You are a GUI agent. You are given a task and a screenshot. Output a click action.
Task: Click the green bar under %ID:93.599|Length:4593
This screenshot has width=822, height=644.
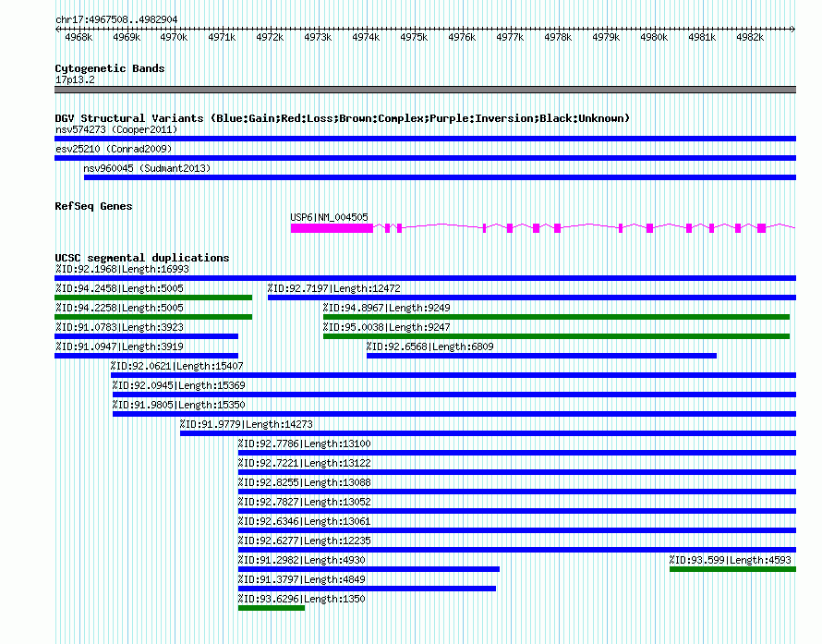tap(733, 569)
